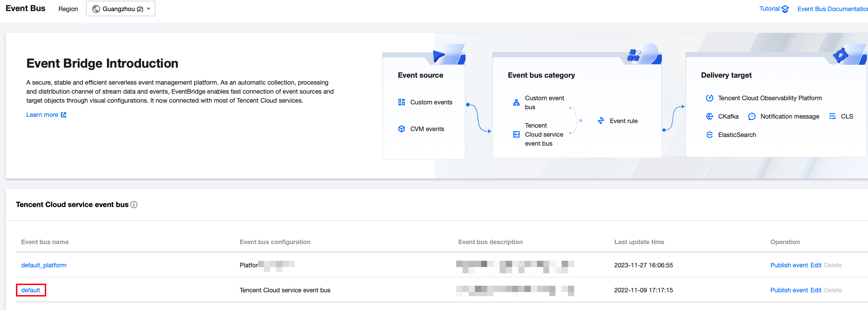Click the CVM events cube icon

coord(401,129)
